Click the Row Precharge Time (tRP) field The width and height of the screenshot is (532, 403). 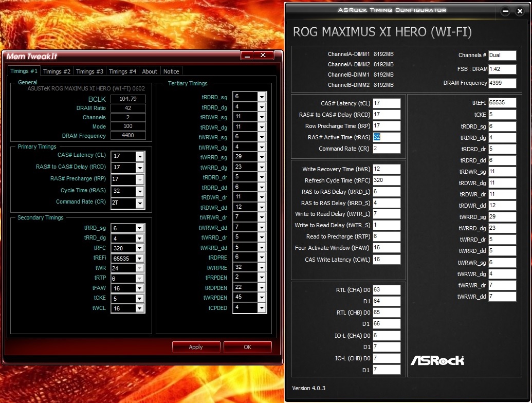(387, 126)
